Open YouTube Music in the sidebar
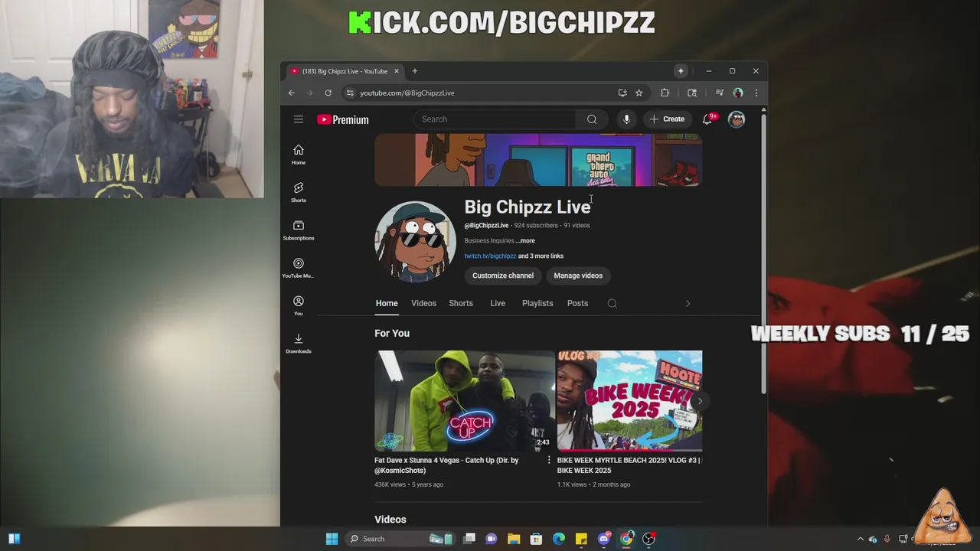Viewport: 980px width, 551px height. (299, 268)
